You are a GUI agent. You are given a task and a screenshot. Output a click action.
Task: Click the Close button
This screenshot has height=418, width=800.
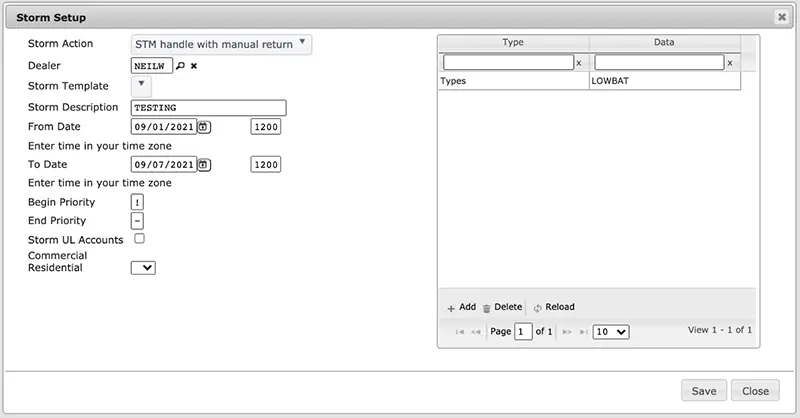pyautogui.click(x=755, y=391)
